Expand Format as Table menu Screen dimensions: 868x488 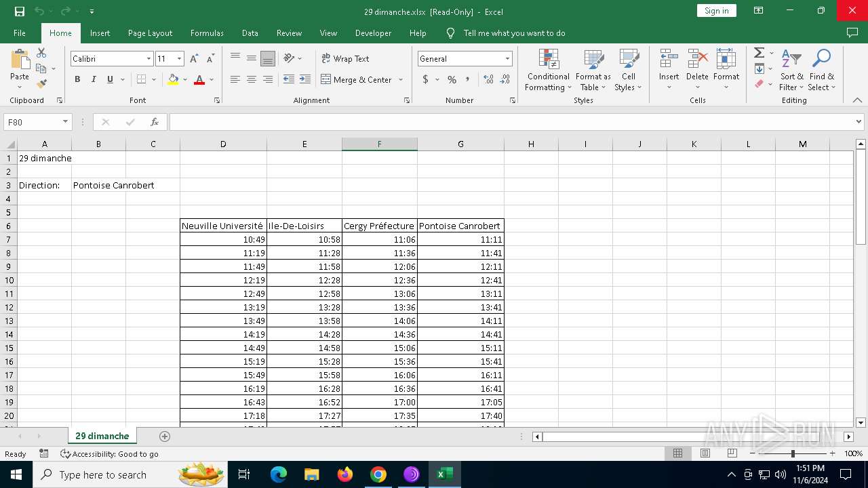(x=593, y=70)
